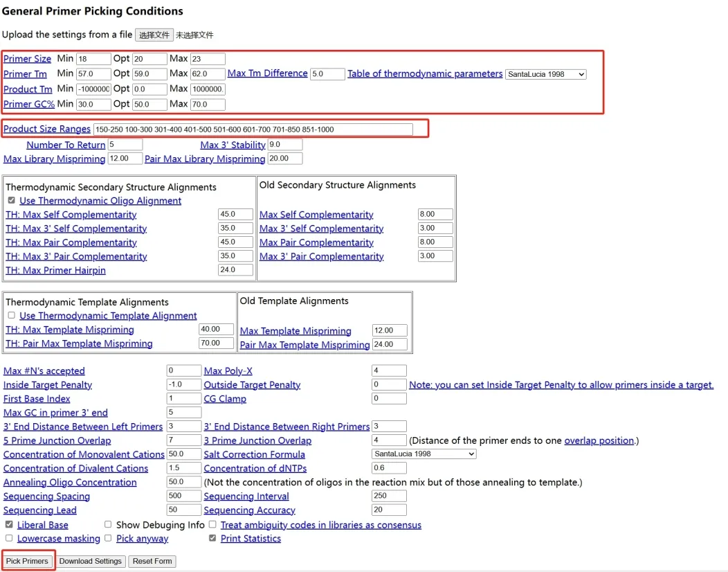
Task: Click Max Poly-X link
Action: pos(228,370)
